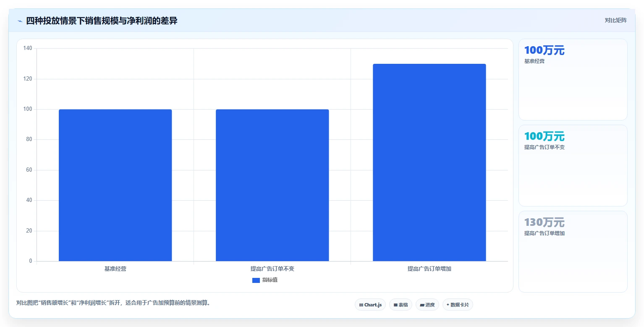Click the title 四种投放情景下销售规模与净利润的差异

point(102,21)
